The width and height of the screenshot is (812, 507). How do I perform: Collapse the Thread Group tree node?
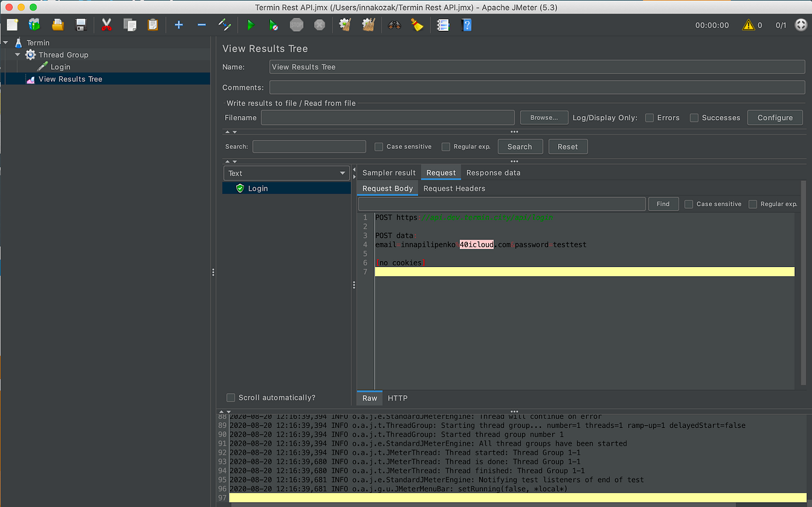tap(17, 55)
